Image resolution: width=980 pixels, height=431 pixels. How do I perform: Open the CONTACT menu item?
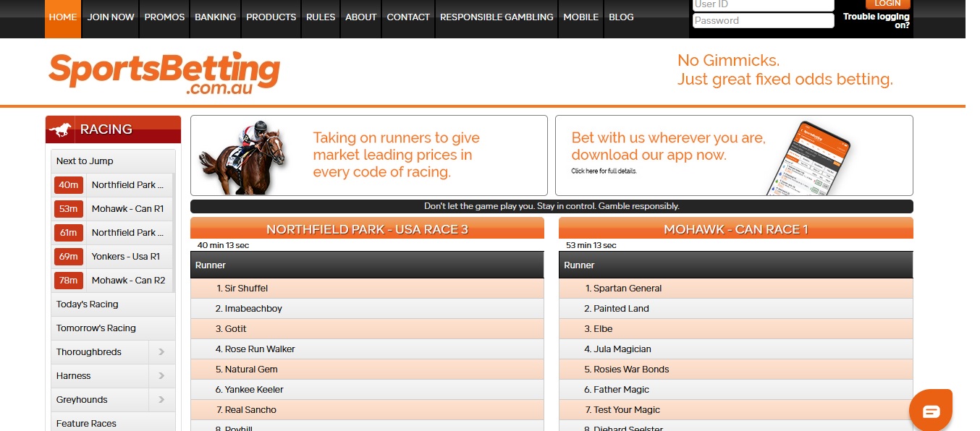[408, 17]
